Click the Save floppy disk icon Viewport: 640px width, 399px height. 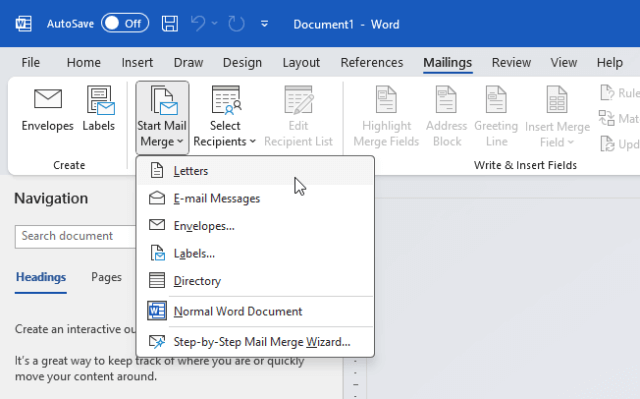click(x=169, y=24)
